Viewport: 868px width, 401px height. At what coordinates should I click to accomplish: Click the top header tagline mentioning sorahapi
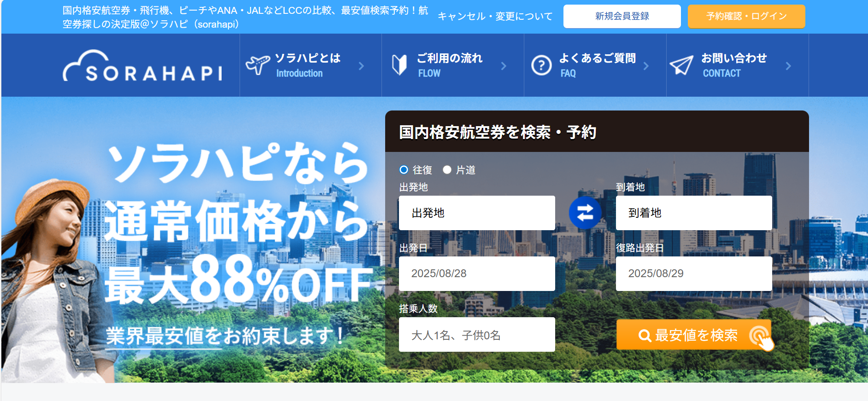[246, 17]
